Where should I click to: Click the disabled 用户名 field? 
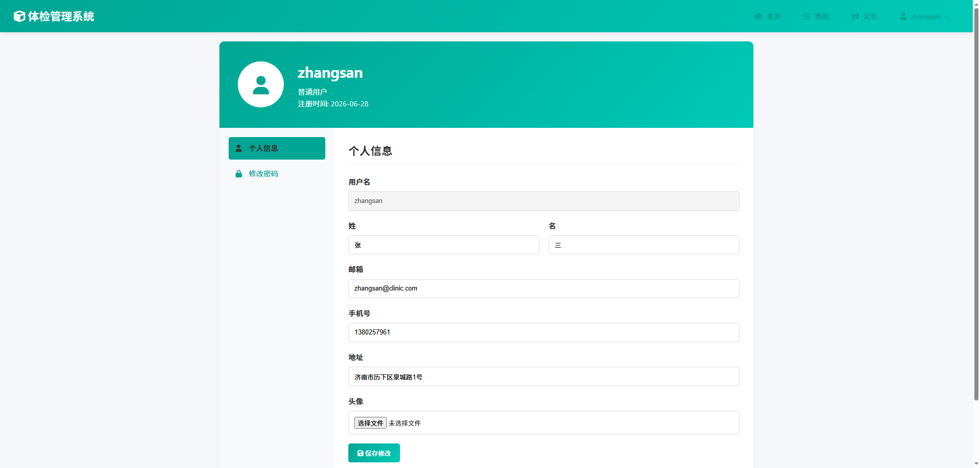coord(544,201)
